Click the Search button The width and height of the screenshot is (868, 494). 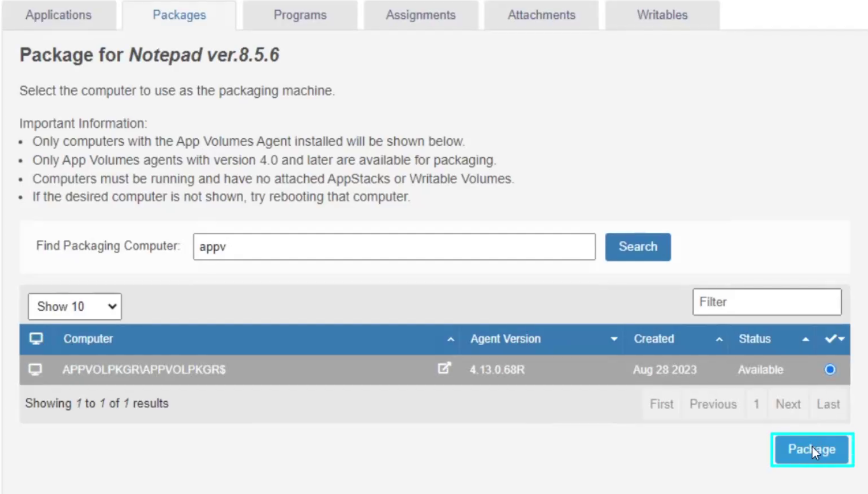tap(637, 246)
